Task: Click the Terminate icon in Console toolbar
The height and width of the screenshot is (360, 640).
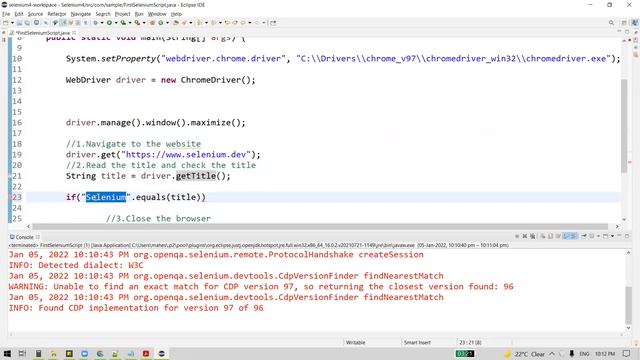Action: tap(517, 236)
